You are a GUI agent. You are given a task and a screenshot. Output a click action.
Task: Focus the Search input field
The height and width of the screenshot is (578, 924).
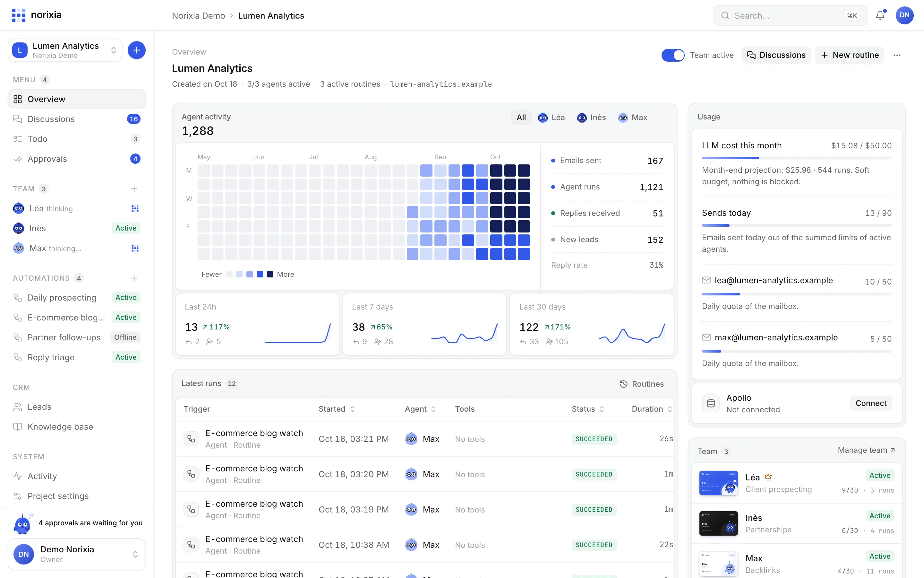pos(790,15)
